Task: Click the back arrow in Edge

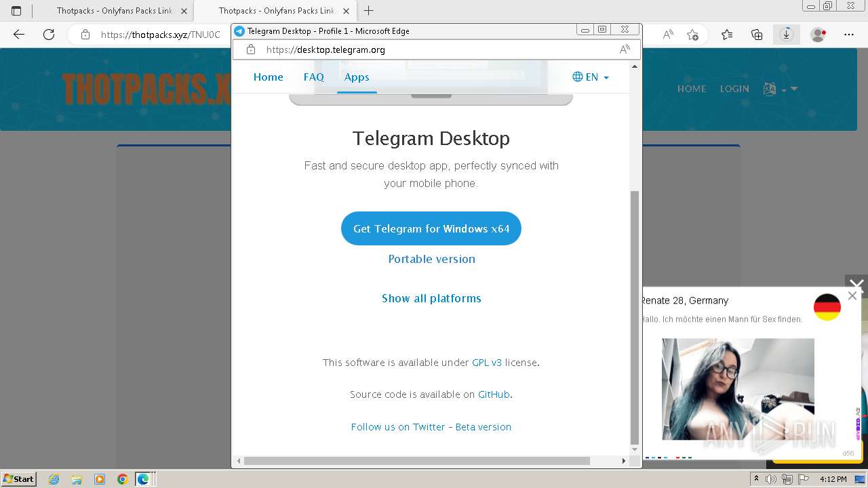Action: click(x=19, y=35)
